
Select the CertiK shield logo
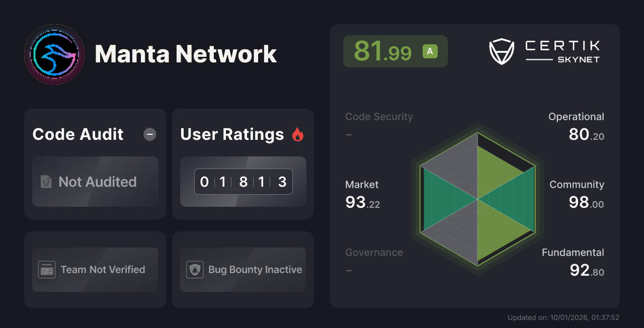coord(501,51)
